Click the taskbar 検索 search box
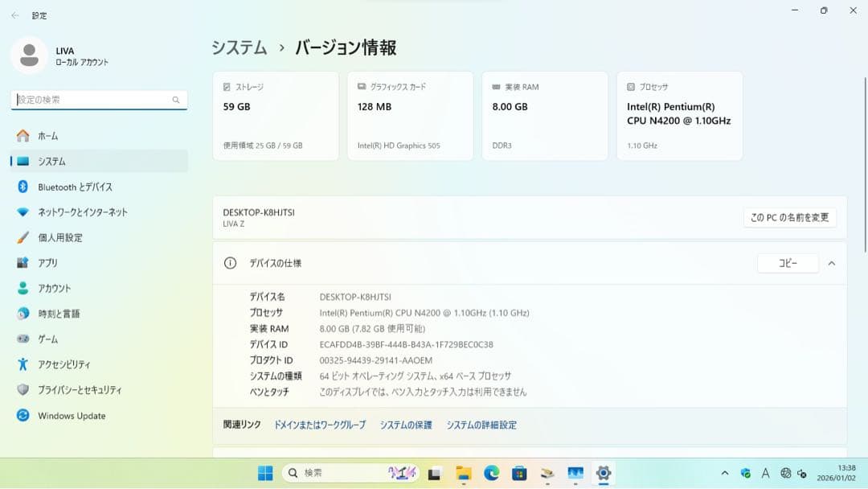This screenshot has width=868, height=489. (x=351, y=473)
